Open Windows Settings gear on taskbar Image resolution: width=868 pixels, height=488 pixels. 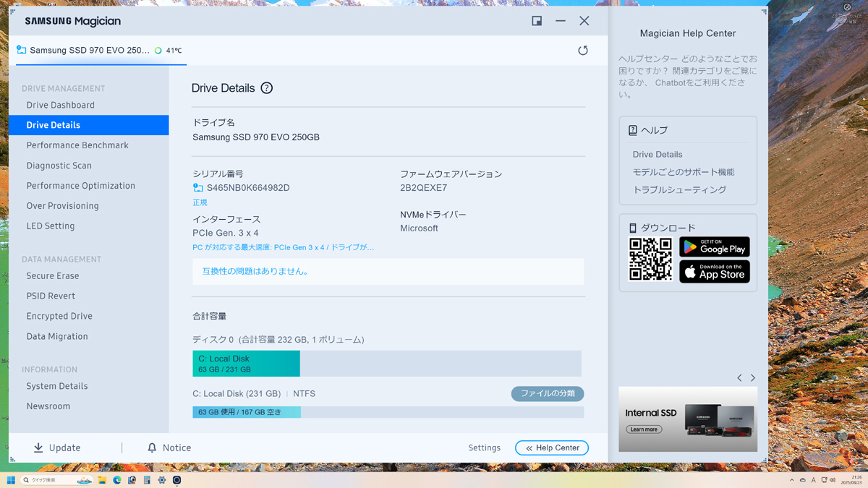tap(162, 480)
